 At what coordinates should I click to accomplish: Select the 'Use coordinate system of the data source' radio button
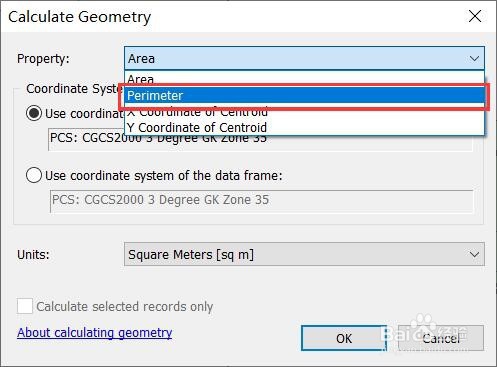(34, 113)
